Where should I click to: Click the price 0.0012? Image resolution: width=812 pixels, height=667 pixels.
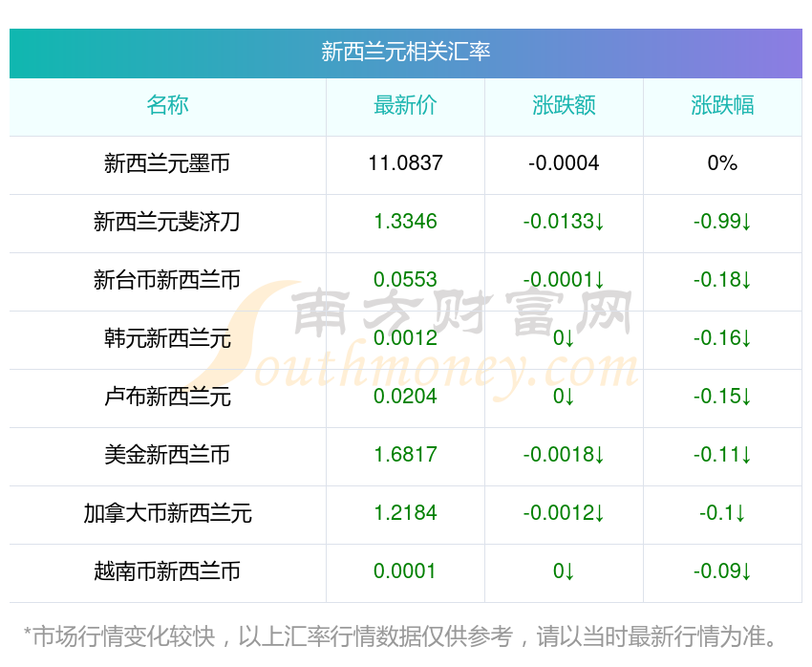click(405, 338)
